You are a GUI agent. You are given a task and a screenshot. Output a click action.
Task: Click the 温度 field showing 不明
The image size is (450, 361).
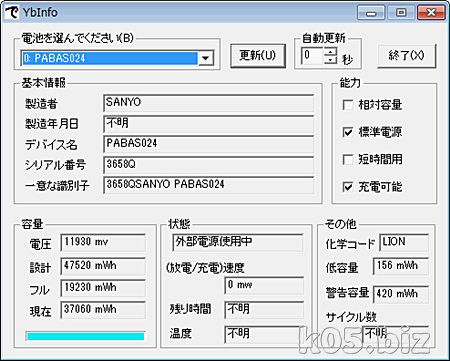[x=264, y=334]
